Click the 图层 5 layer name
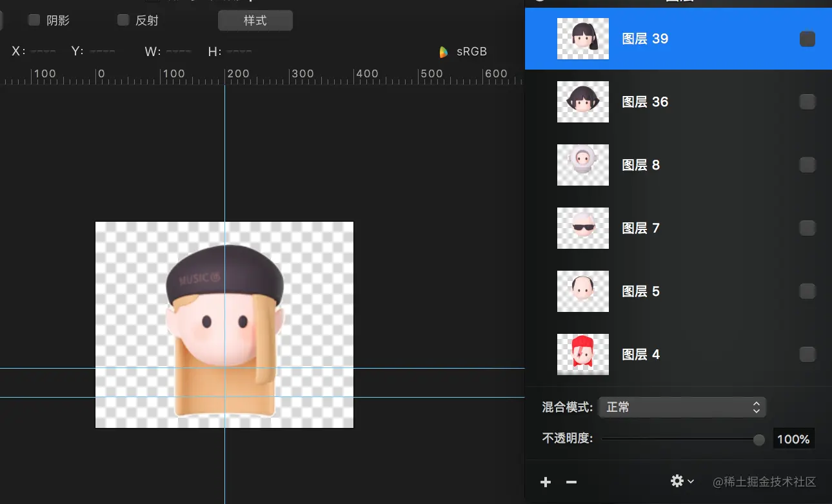 click(640, 291)
